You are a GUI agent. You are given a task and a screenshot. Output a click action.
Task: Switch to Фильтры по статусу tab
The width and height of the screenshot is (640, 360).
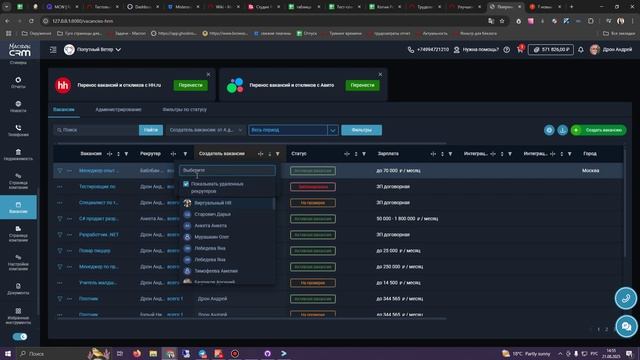click(x=184, y=109)
